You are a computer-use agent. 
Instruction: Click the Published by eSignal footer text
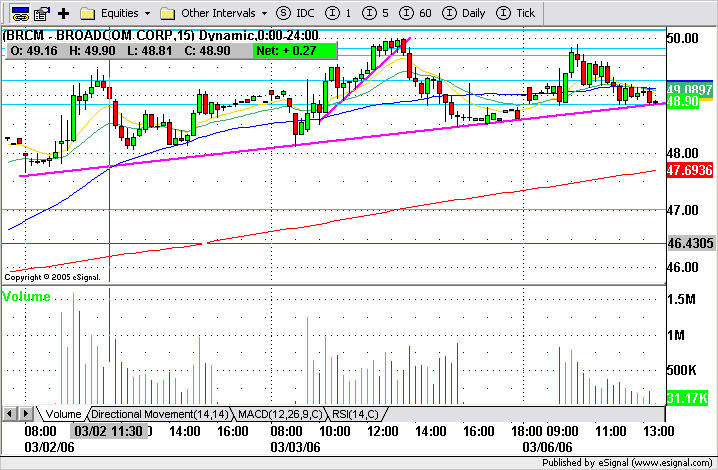(627, 463)
